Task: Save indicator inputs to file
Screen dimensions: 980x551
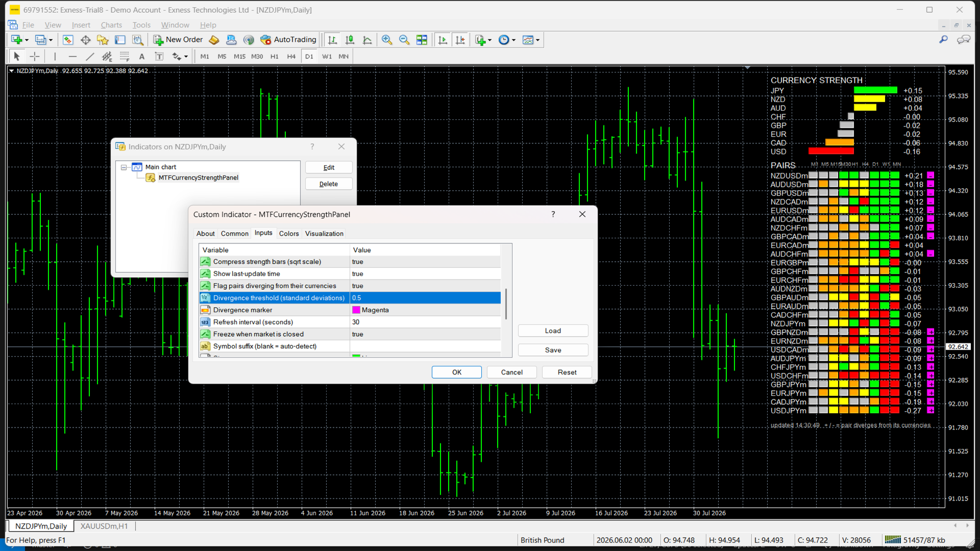Action: (x=553, y=350)
